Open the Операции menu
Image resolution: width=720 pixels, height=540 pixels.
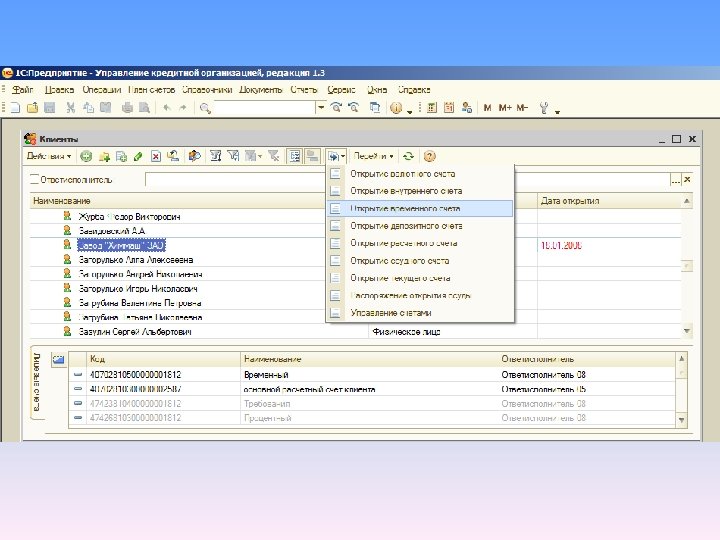101,90
